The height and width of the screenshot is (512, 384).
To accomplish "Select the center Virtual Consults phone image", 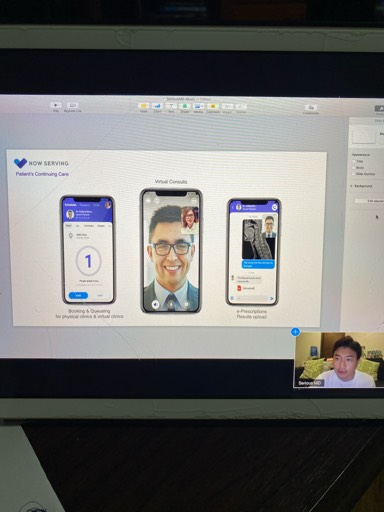I will point(171,251).
